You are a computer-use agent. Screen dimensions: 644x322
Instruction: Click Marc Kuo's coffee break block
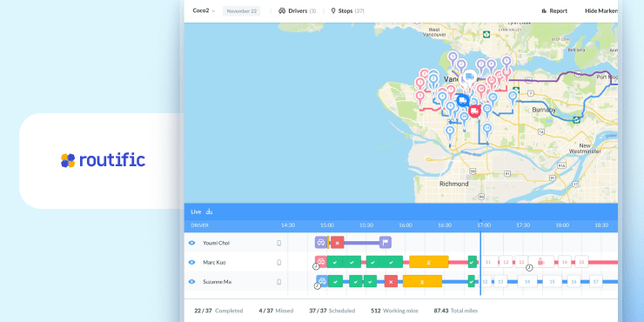[541, 262]
